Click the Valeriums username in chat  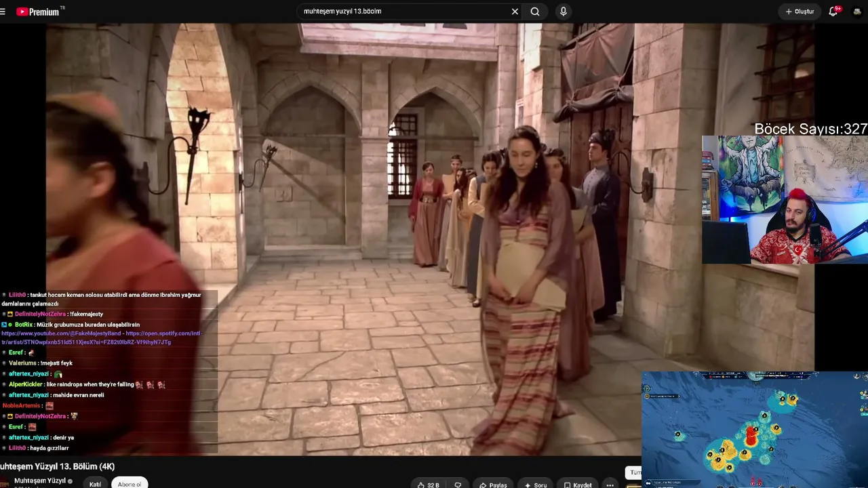(23, 363)
